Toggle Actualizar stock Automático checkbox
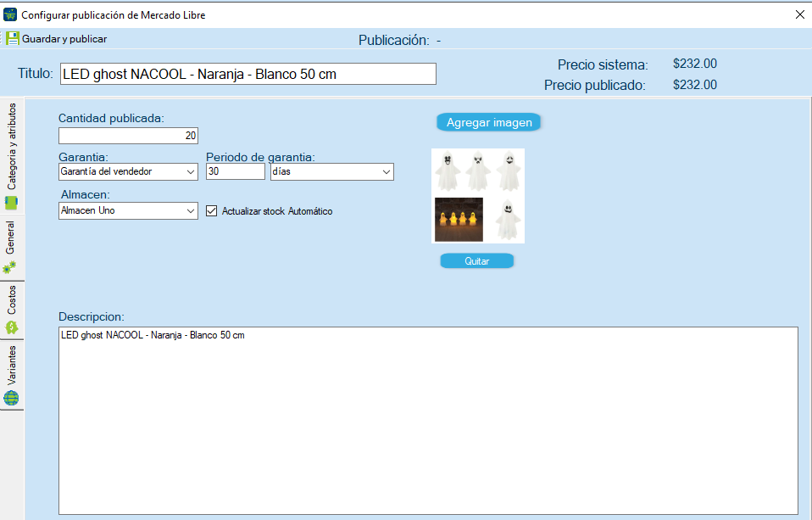Image resolution: width=812 pixels, height=520 pixels. (211, 211)
